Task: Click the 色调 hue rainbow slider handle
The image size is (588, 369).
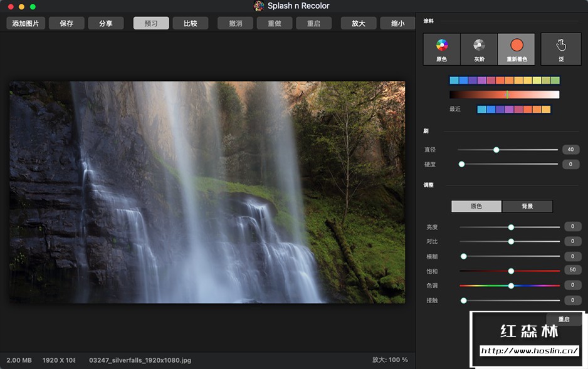Action: click(x=511, y=286)
